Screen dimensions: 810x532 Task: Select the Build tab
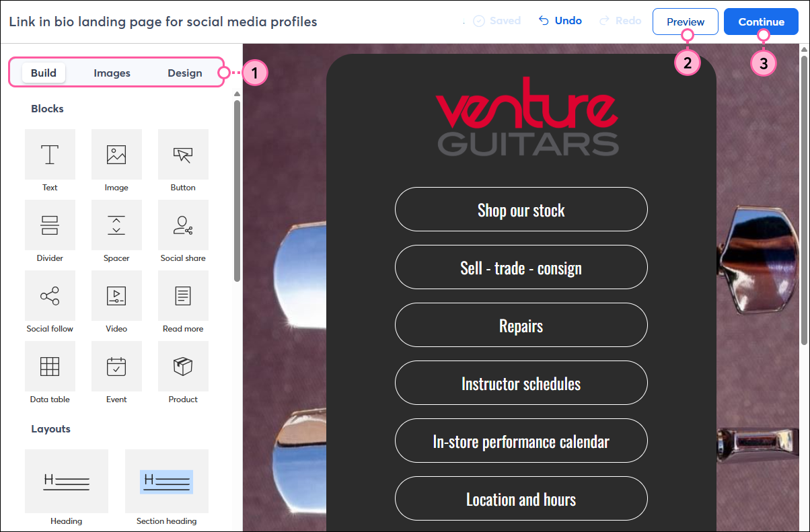(x=43, y=73)
